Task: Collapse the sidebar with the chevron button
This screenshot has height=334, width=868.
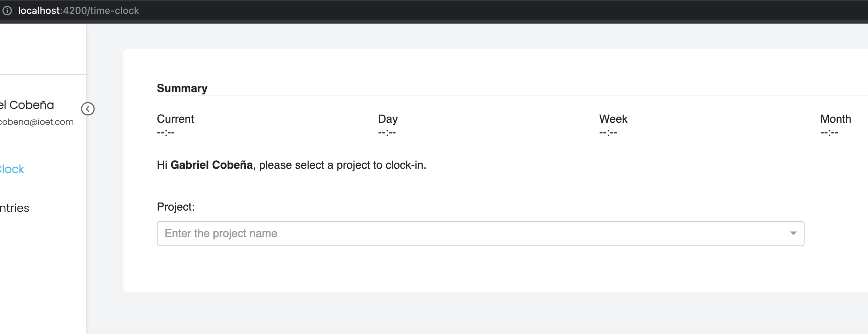Action: (88, 109)
